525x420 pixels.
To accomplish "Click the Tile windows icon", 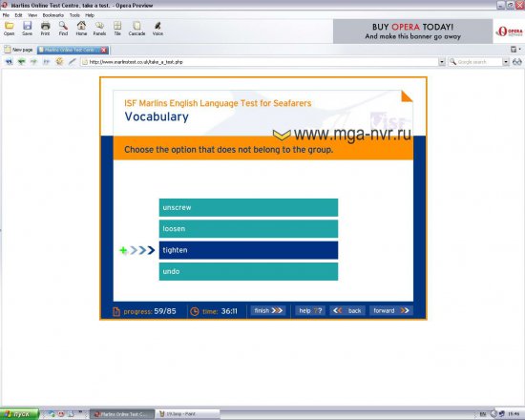I will (x=117, y=26).
